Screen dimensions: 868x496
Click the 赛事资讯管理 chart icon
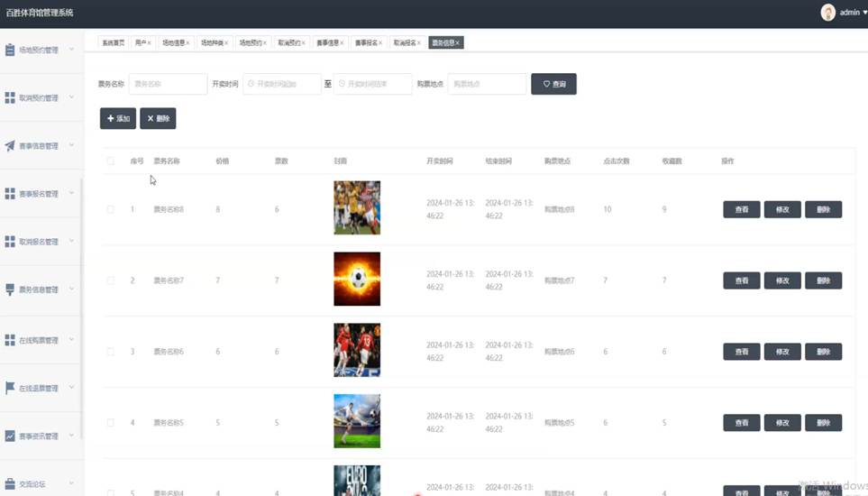[x=10, y=436]
